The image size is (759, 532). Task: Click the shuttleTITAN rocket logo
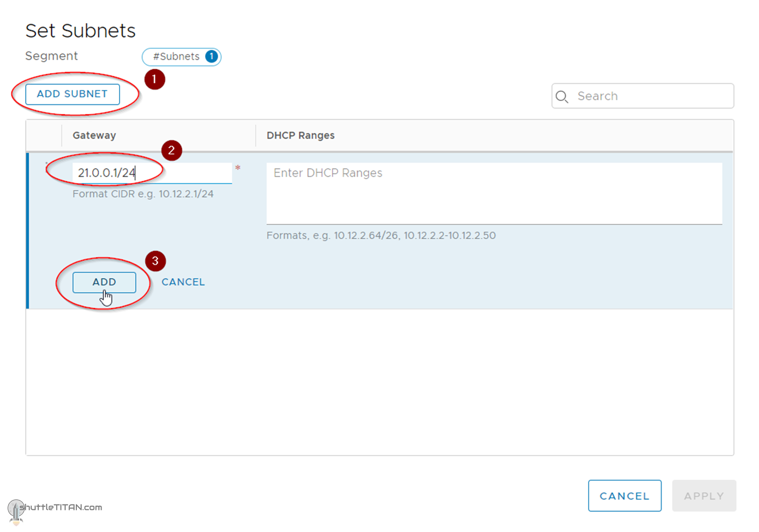pyautogui.click(x=16, y=511)
